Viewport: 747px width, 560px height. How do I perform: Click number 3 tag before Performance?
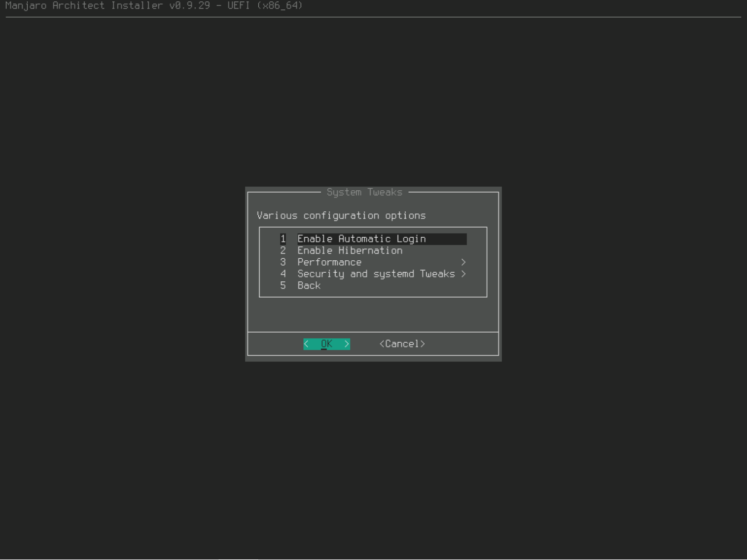click(x=283, y=262)
